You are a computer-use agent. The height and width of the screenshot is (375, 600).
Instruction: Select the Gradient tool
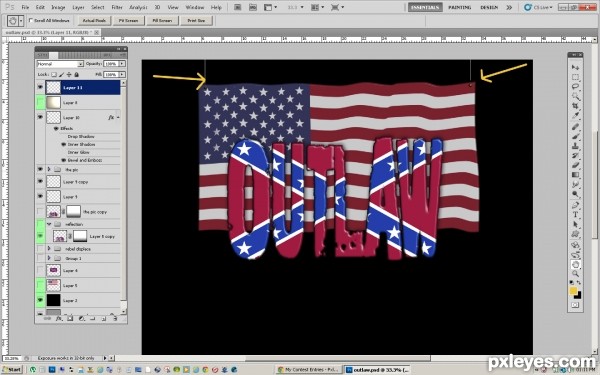point(575,174)
